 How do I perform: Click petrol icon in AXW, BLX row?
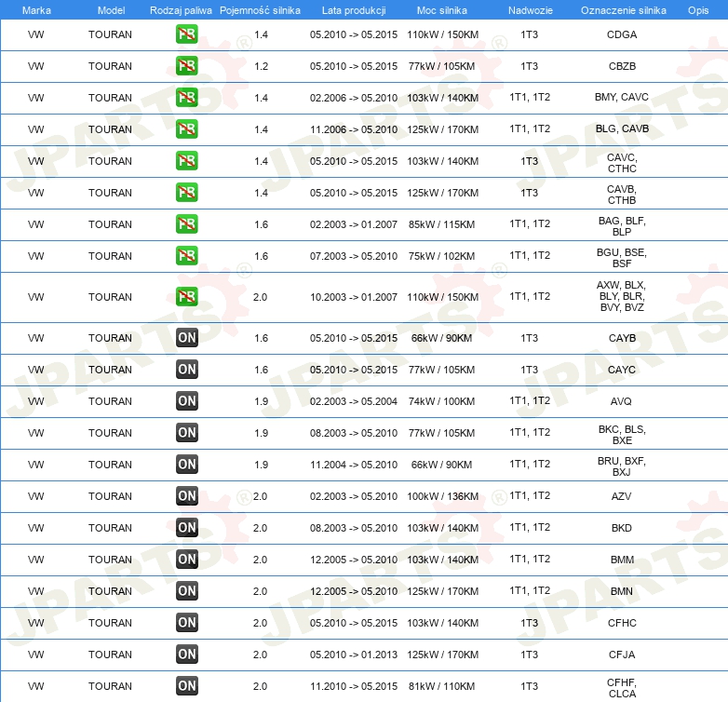[186, 296]
